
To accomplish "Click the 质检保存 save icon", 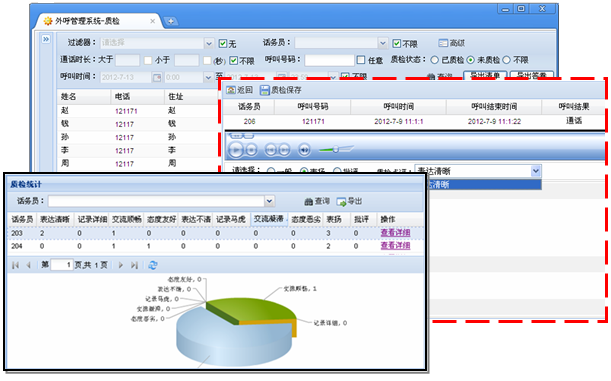I will (x=265, y=90).
